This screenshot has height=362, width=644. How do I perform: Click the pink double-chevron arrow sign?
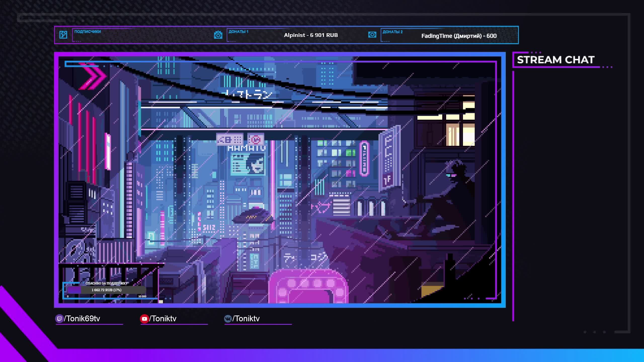93,76
